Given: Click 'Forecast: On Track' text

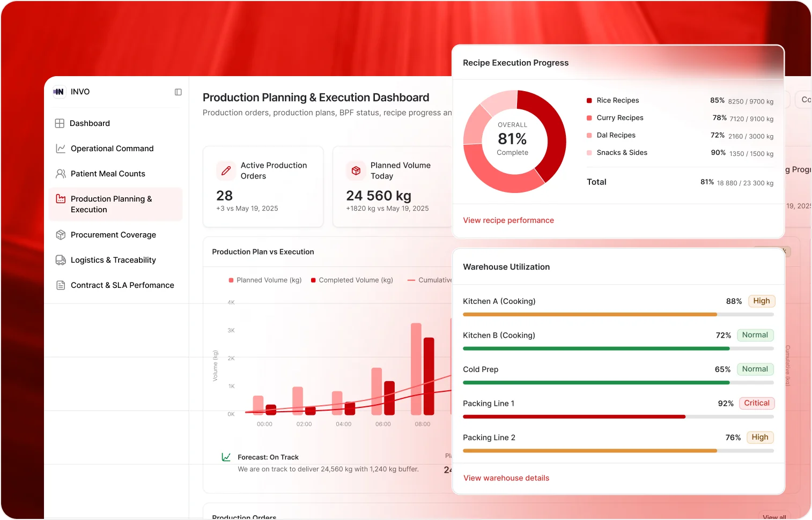Looking at the screenshot, I should click(268, 457).
